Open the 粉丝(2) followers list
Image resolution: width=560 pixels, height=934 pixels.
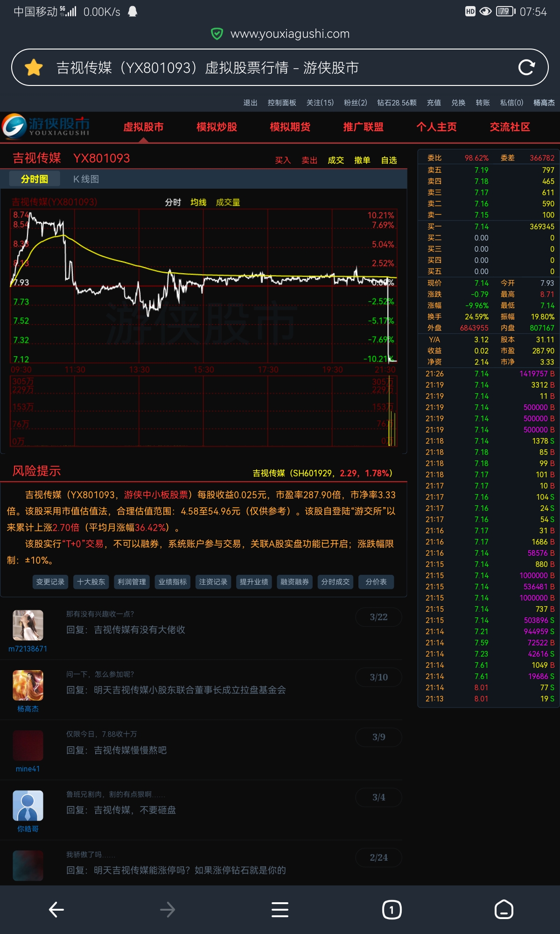(x=356, y=103)
